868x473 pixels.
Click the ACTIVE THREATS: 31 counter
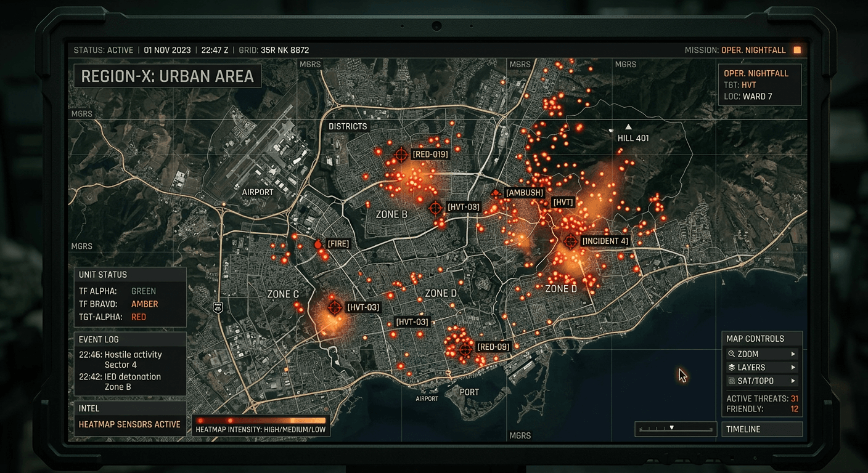[763, 398]
